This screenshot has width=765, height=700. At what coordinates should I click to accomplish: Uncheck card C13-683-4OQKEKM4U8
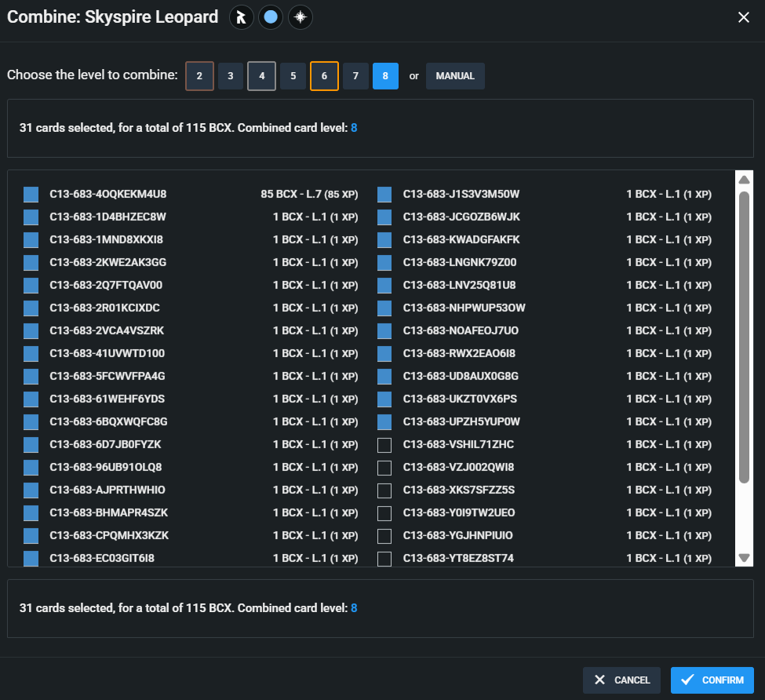(31, 195)
